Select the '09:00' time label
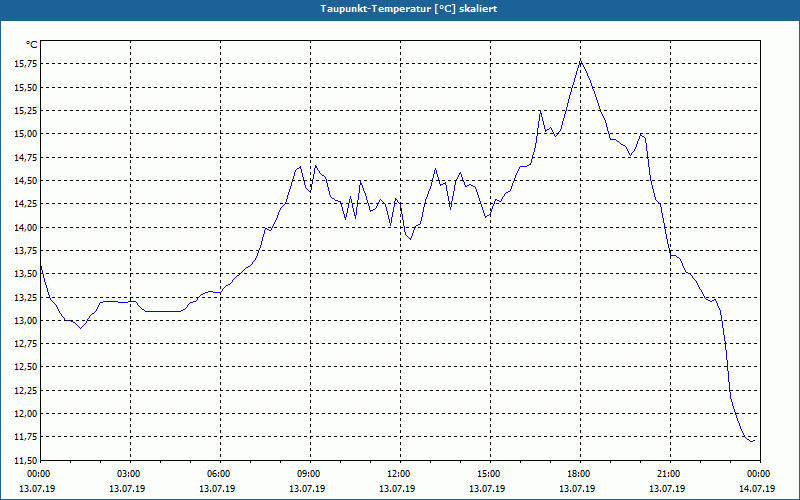 (309, 474)
